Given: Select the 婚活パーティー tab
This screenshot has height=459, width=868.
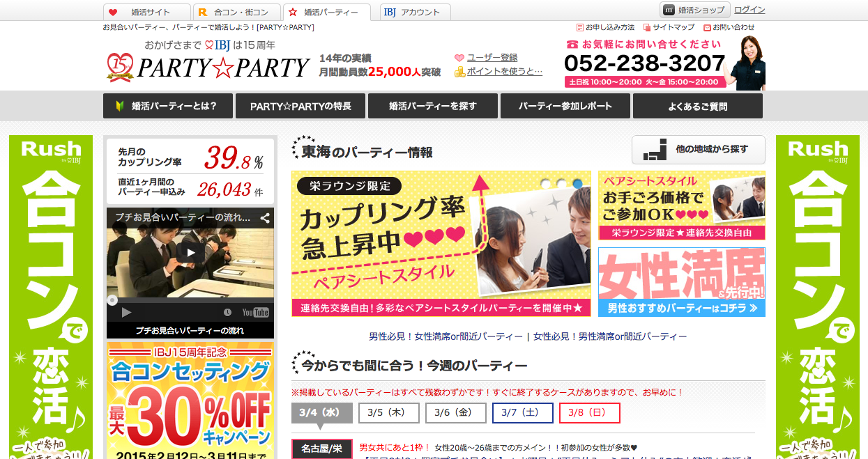Looking at the screenshot, I should click(x=327, y=12).
